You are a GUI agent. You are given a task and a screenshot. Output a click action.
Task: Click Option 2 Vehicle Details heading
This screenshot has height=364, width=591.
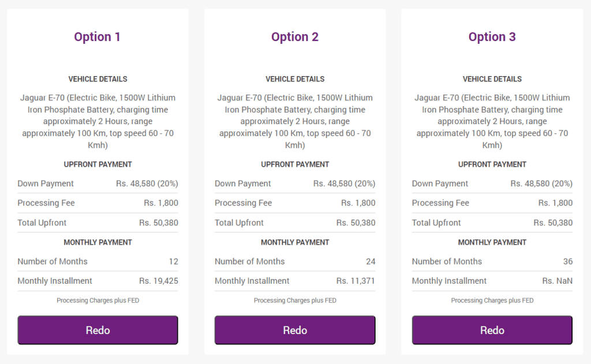coord(295,79)
